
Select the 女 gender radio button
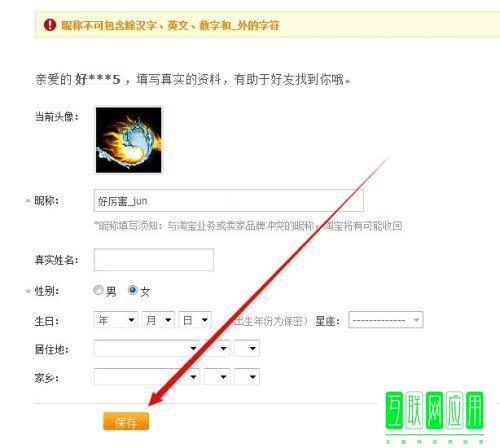tap(133, 290)
